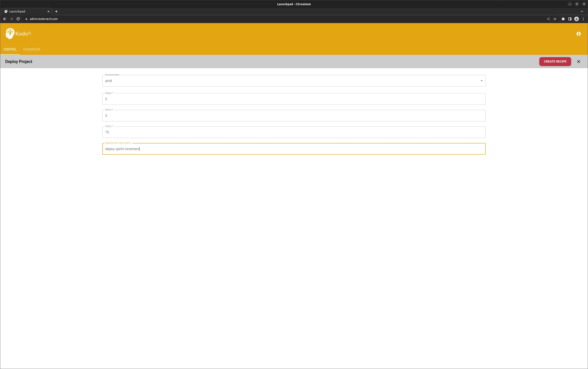The width and height of the screenshot is (588, 369).
Task: Share this page via share icon
Action: point(548,19)
